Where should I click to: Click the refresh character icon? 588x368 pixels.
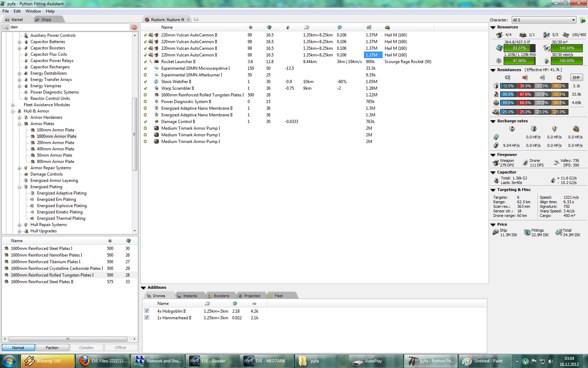[583, 20]
